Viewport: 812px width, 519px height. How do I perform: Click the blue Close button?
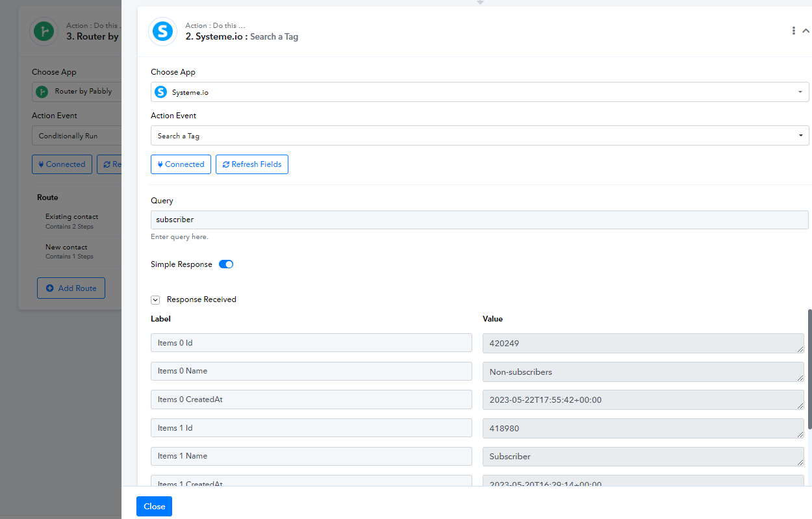coord(154,507)
